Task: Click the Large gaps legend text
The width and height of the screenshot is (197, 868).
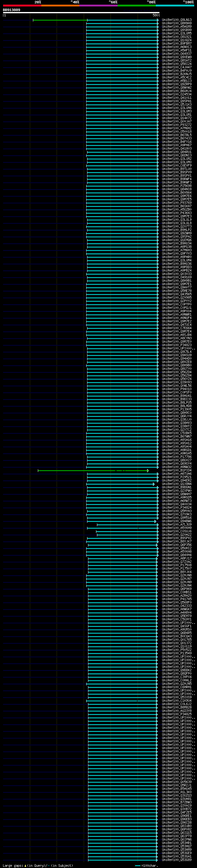Action: pos(38,865)
